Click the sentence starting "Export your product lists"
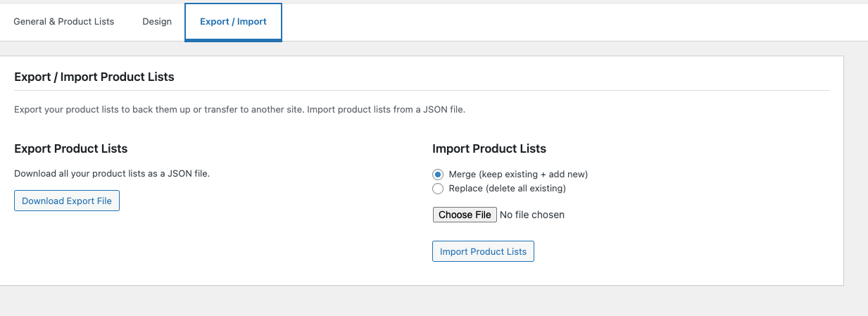The width and height of the screenshot is (868, 316). (158, 110)
